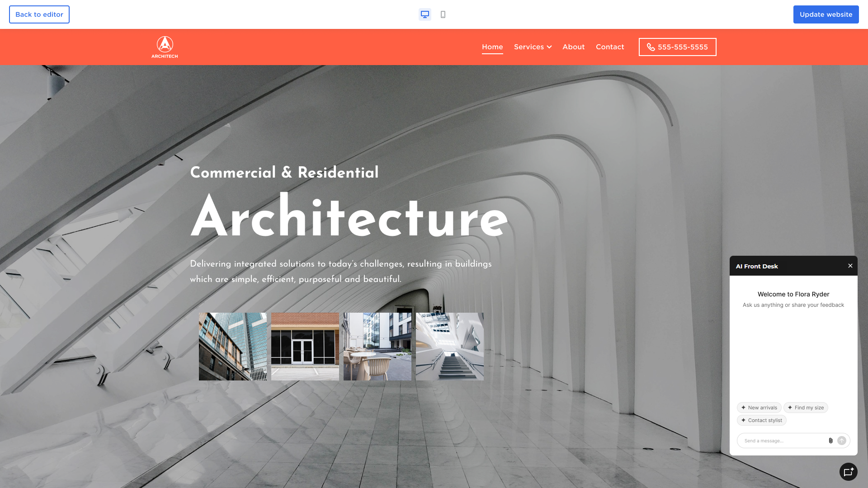Click the AI Front Desk header title
868x488 pixels.
coord(757,266)
